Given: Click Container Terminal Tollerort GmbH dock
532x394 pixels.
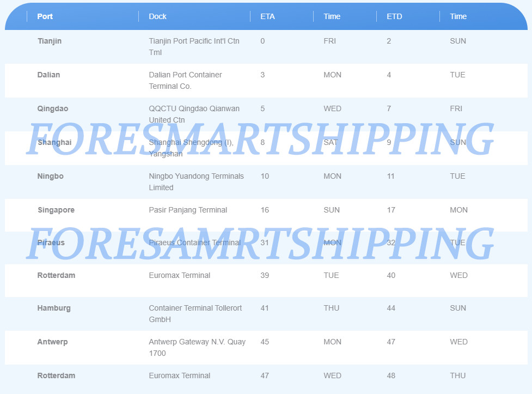Looking at the screenshot, I should [195, 313].
